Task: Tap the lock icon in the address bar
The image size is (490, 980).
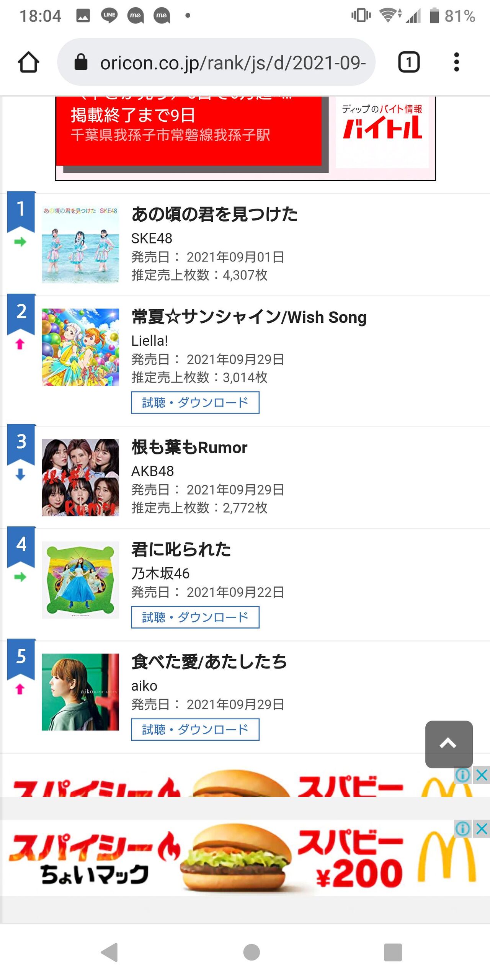Action: pyautogui.click(x=81, y=62)
